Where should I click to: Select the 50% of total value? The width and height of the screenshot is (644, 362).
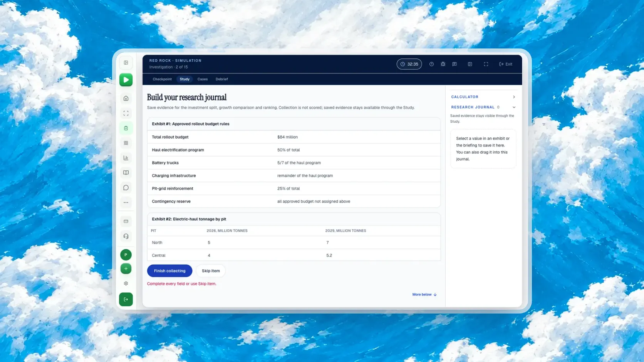pyautogui.click(x=289, y=150)
